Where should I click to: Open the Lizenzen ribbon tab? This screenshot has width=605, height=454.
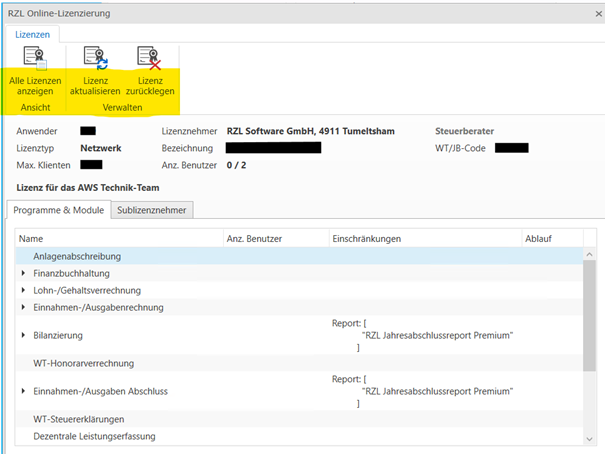[30, 34]
